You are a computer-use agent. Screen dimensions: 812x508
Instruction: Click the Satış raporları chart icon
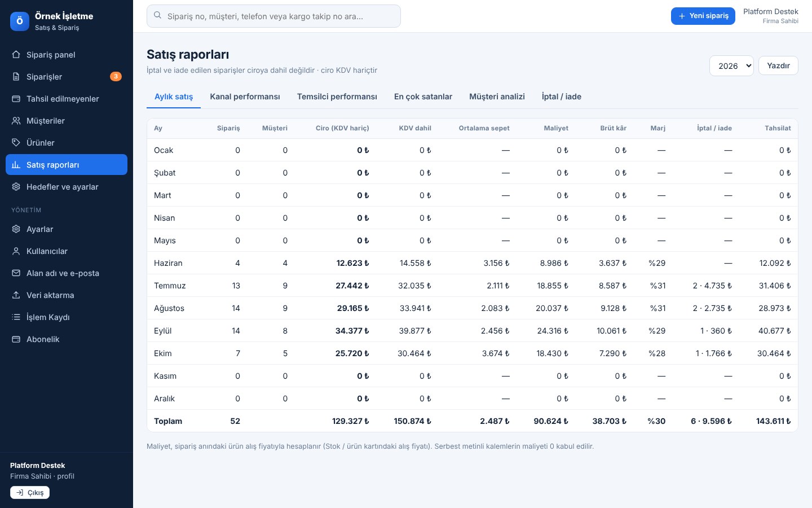click(x=16, y=165)
